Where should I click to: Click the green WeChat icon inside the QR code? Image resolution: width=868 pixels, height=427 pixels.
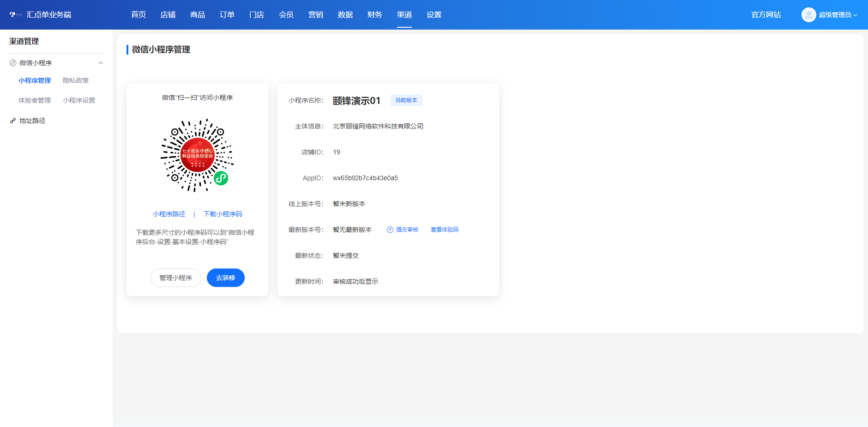pyautogui.click(x=220, y=177)
